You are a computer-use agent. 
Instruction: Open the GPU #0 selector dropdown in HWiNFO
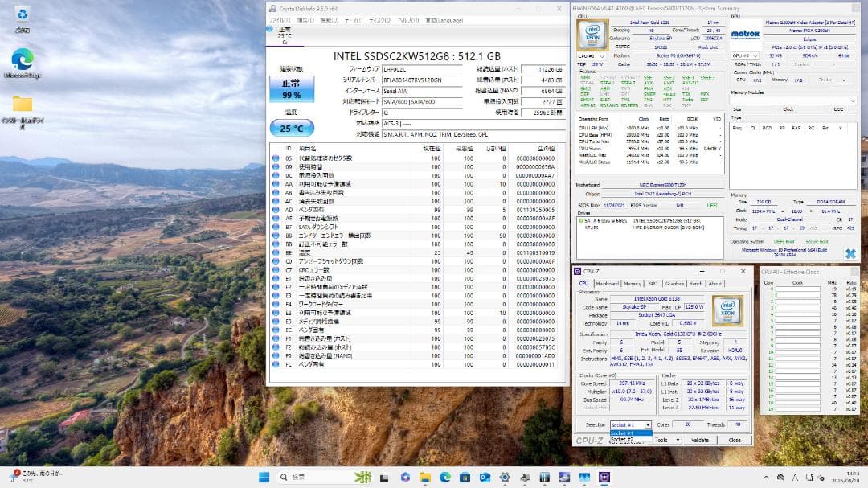pyautogui.click(x=743, y=56)
